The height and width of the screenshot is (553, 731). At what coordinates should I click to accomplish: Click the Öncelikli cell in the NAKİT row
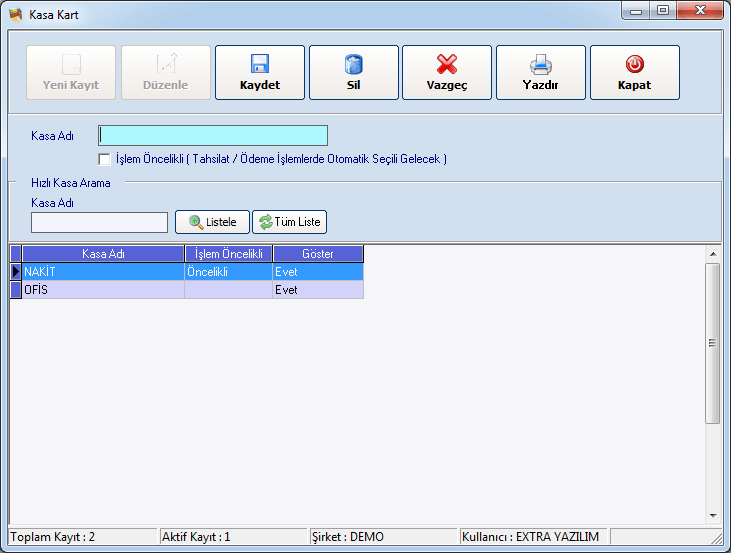pyautogui.click(x=228, y=271)
